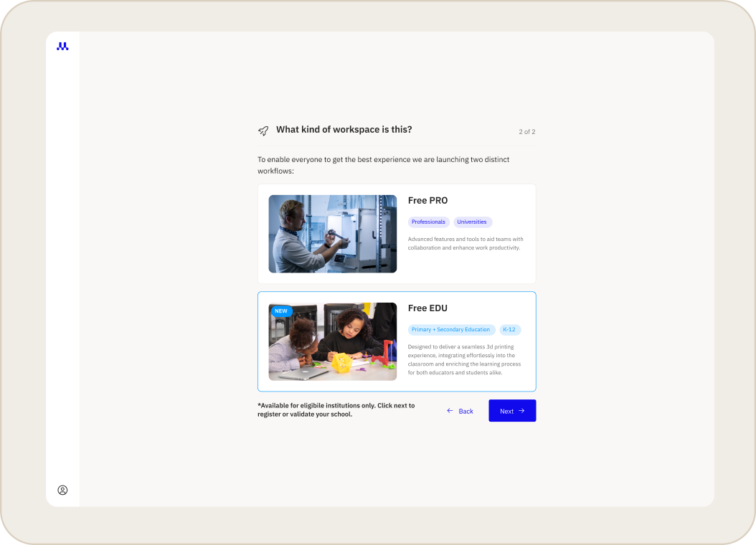Click the NEW badge on the EDU photo
Image resolution: width=756 pixels, height=545 pixels.
coord(281,311)
